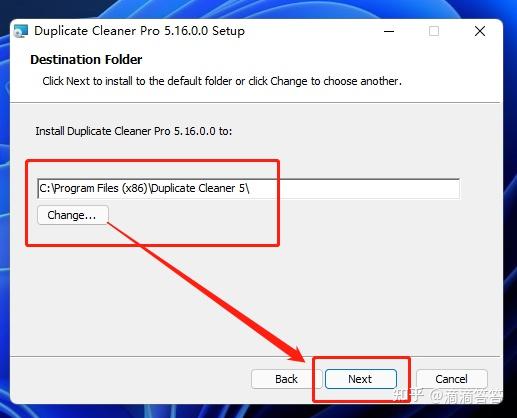The height and width of the screenshot is (418, 517).
Task: Click the "Click Next to install" instruction line
Action: pyautogui.click(x=222, y=81)
